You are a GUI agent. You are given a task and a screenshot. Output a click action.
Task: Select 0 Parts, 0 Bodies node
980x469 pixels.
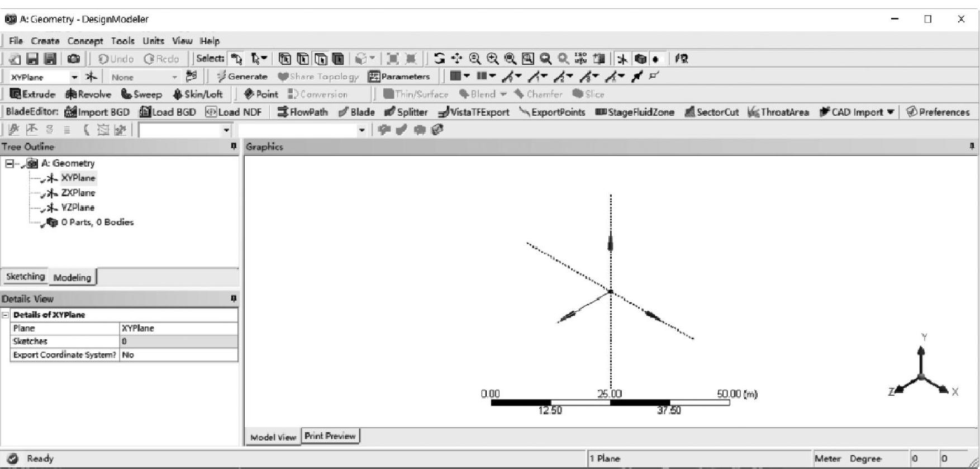97,222
